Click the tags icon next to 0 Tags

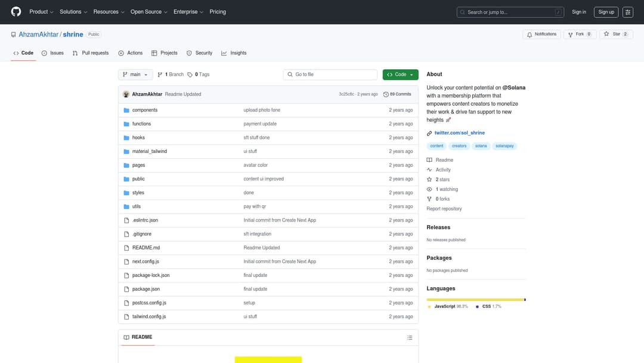pyautogui.click(x=190, y=75)
